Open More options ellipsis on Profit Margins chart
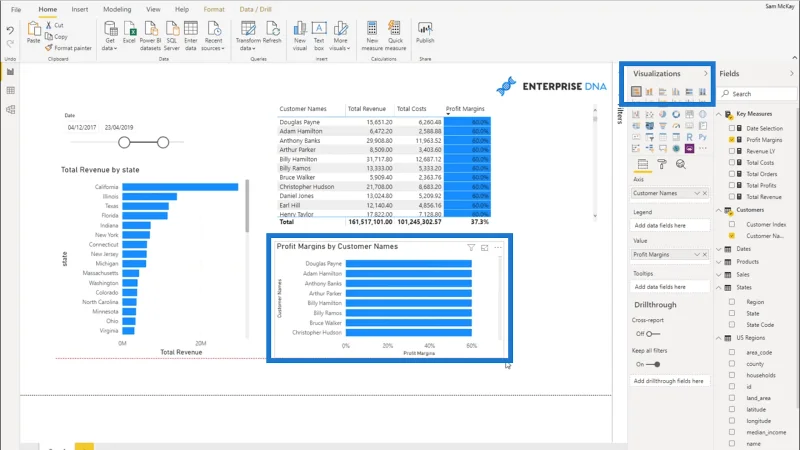Image resolution: width=800 pixels, height=450 pixels. point(498,247)
